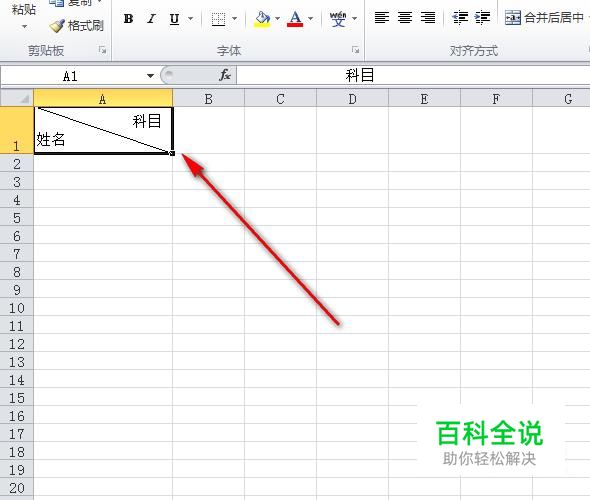
Task: Select row 12 header
Action: click(x=17, y=343)
